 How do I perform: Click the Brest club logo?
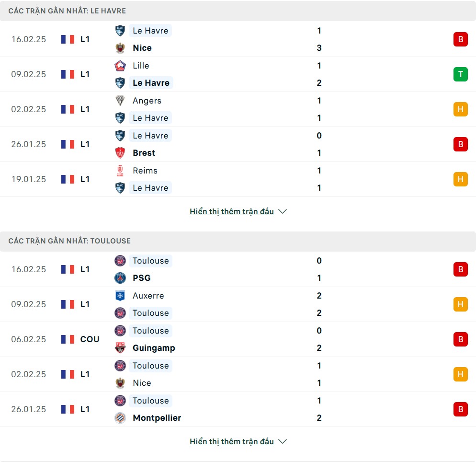[x=120, y=153]
